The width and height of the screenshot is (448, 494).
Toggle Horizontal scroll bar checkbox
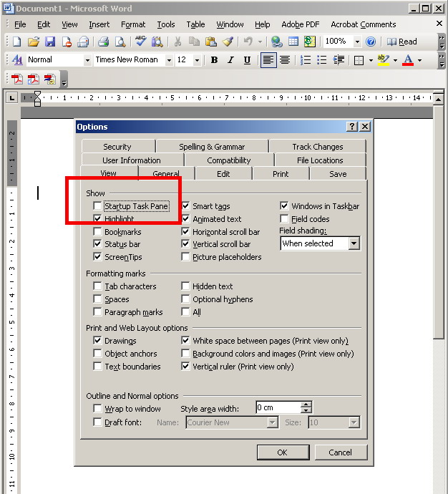point(185,232)
